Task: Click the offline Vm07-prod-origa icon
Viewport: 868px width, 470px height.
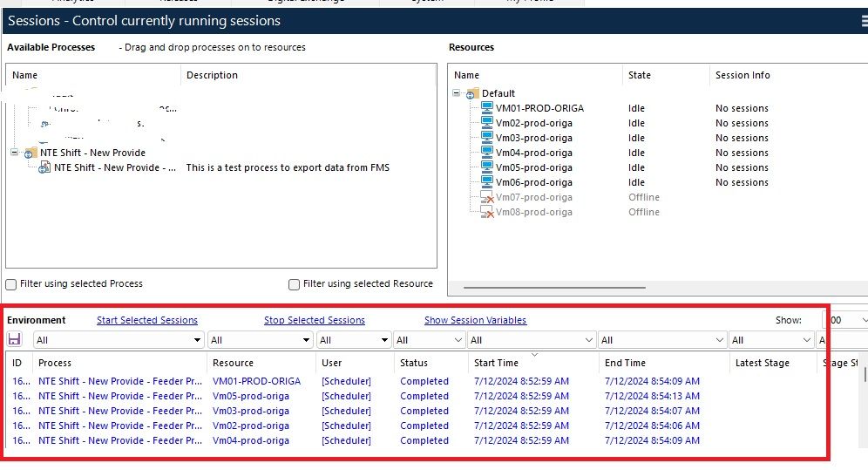Action: pos(487,198)
